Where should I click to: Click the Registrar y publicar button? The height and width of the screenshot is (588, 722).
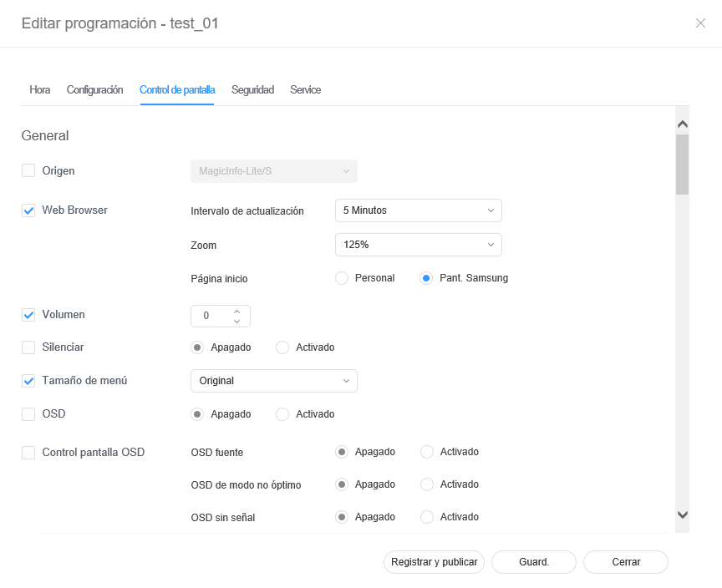(434, 562)
